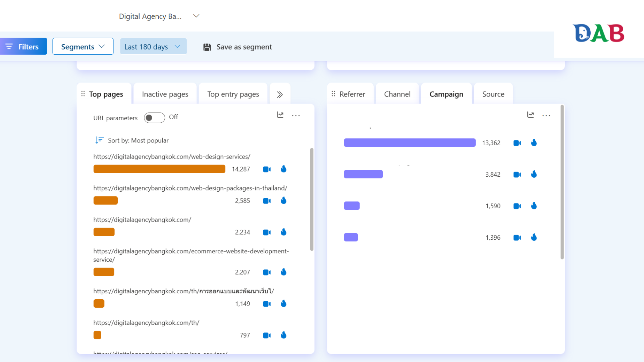This screenshot has width=644, height=362.
Task: Toggle URL parameters switch on
Action: tap(154, 118)
